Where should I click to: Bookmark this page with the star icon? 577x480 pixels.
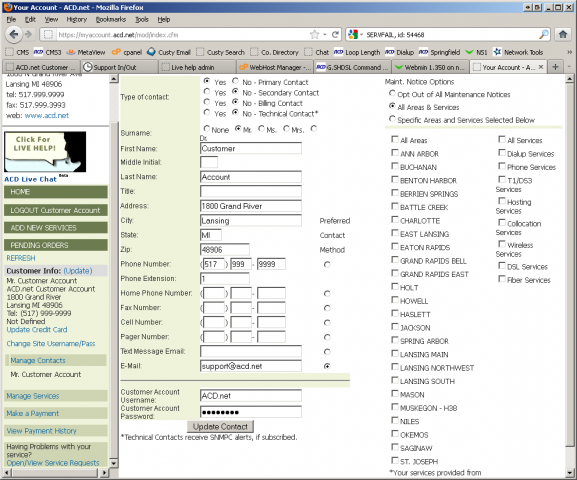click(x=315, y=35)
